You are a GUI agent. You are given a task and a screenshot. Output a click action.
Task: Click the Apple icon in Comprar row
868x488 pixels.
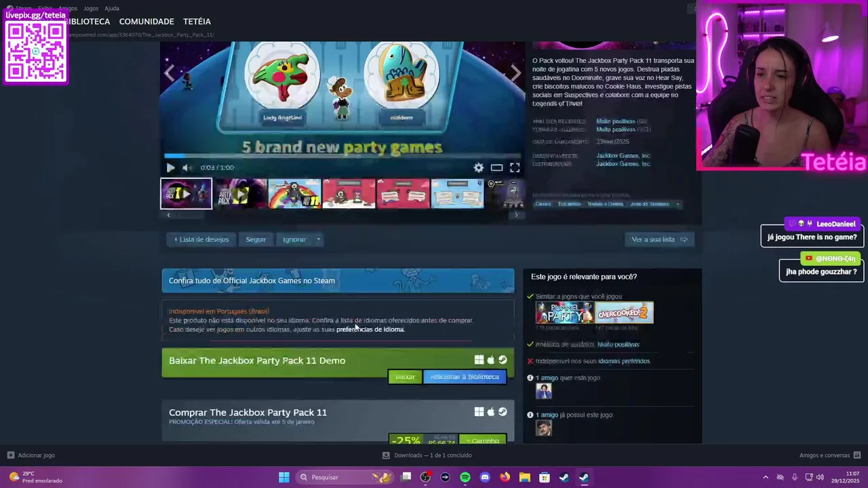[x=491, y=411]
